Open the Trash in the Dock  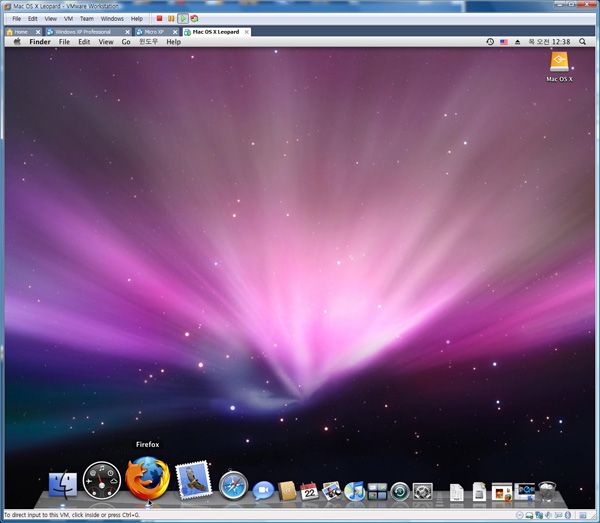547,491
